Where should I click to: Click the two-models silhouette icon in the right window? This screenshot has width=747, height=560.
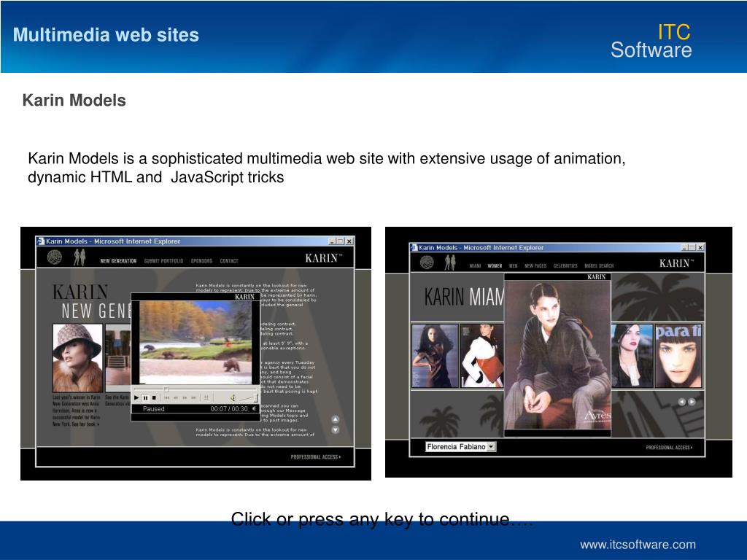(x=450, y=262)
